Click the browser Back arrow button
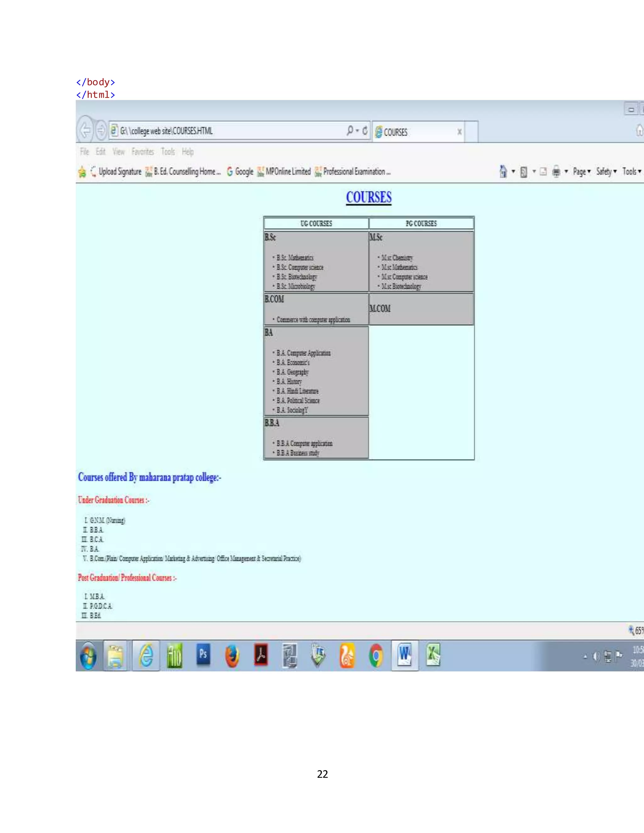The height and width of the screenshot is (833, 644). click(86, 130)
